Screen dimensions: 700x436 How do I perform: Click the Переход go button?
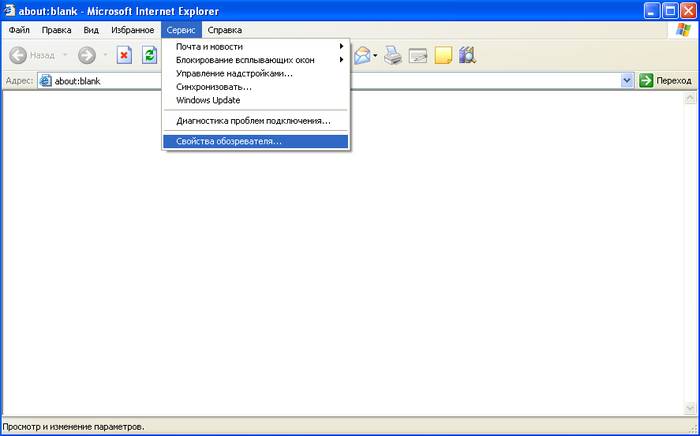[665, 80]
